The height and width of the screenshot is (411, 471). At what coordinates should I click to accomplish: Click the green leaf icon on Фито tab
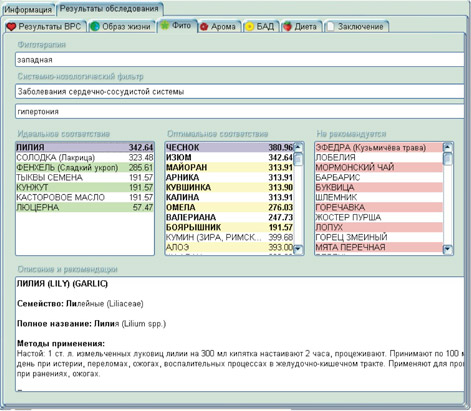(165, 25)
